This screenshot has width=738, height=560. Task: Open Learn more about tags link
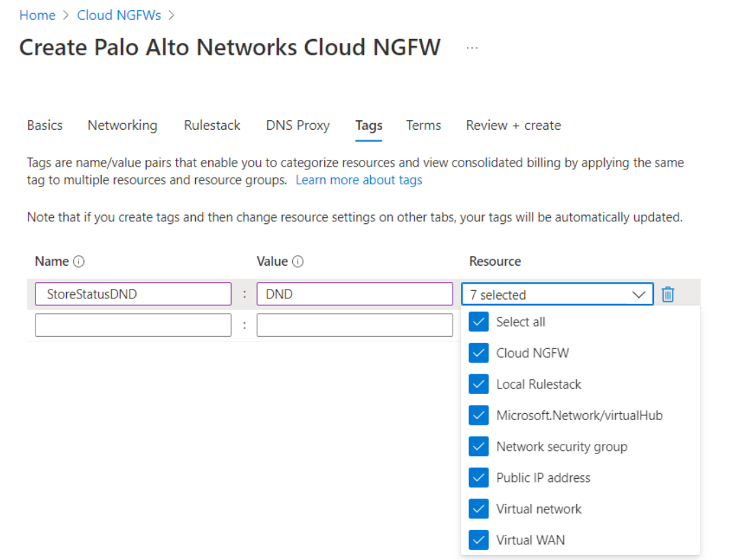pyautogui.click(x=358, y=180)
